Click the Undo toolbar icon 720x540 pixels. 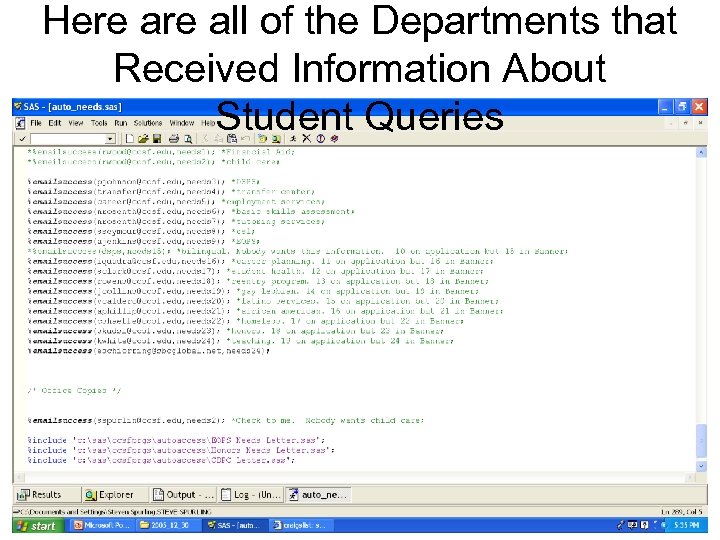point(246,139)
